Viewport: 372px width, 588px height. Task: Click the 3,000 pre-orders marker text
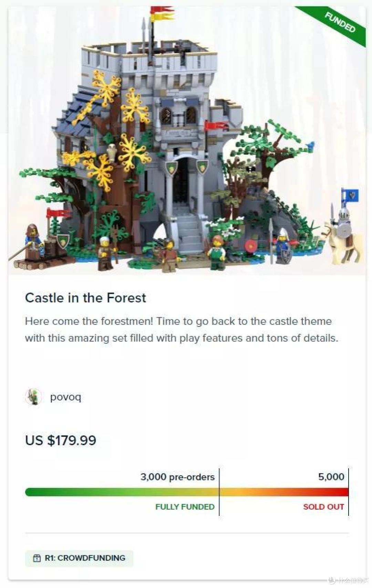(x=177, y=477)
